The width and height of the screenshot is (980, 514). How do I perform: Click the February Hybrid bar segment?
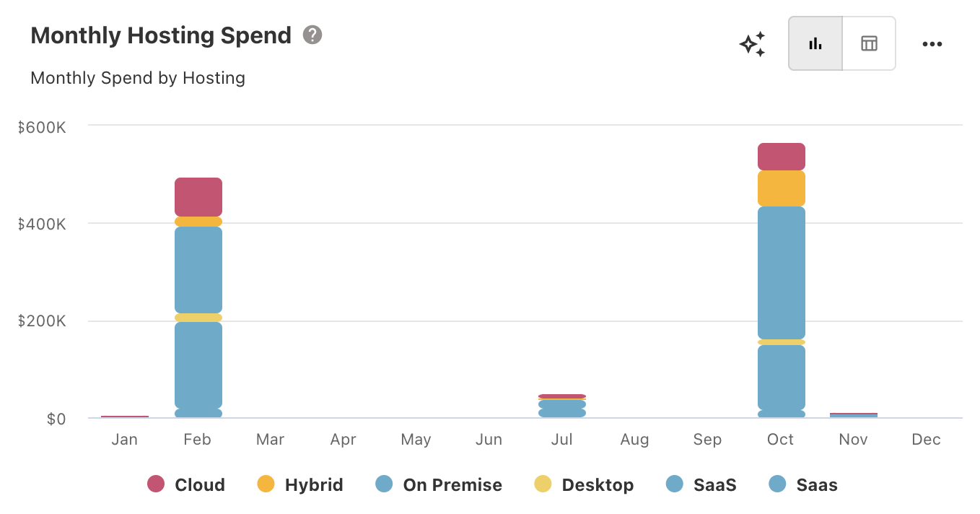pyautogui.click(x=198, y=222)
